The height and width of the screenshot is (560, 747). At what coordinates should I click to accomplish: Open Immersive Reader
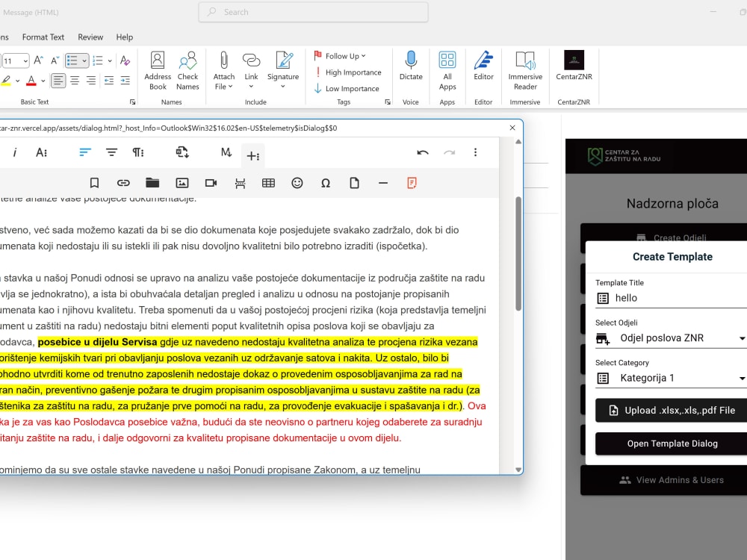(525, 71)
